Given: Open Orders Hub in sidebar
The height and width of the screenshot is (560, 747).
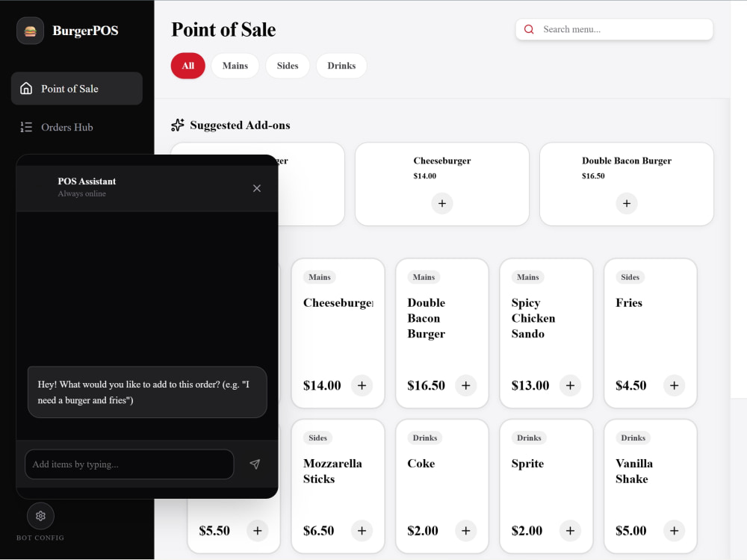Looking at the screenshot, I should pyautogui.click(x=77, y=127).
